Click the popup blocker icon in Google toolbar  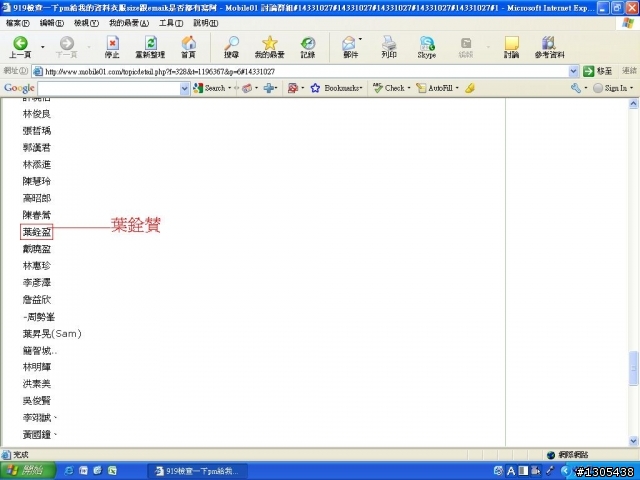(x=293, y=88)
